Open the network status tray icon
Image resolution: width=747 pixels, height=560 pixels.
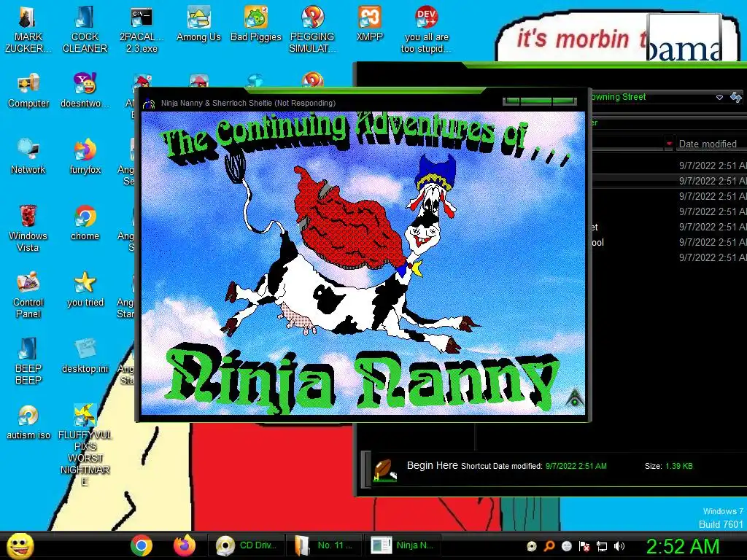click(602, 546)
